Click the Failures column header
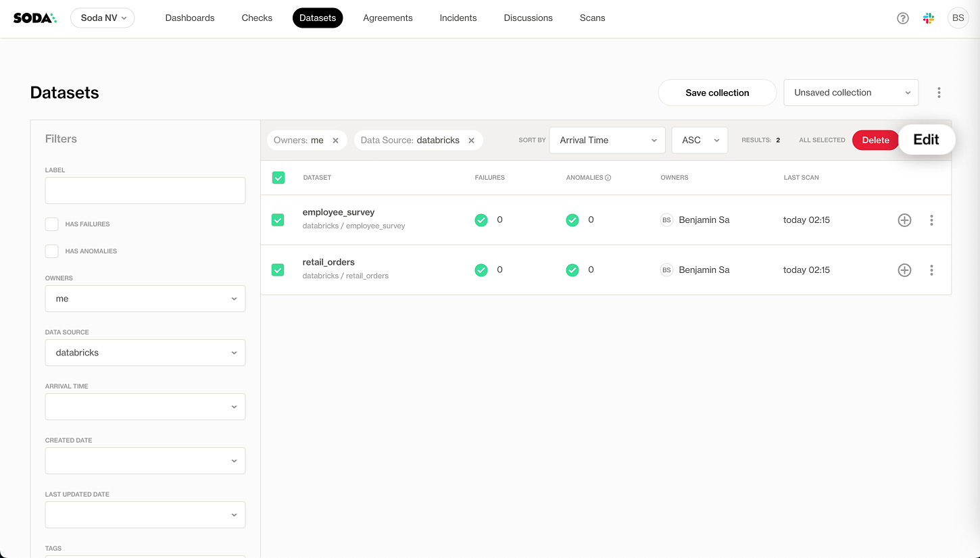Image resolution: width=980 pixels, height=558 pixels. coord(490,178)
